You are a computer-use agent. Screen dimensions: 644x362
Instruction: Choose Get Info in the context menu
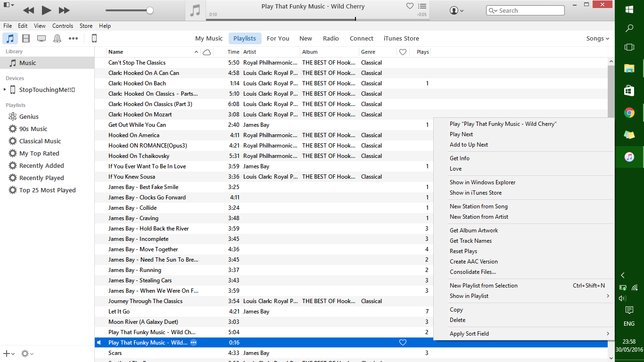[x=524, y=158]
